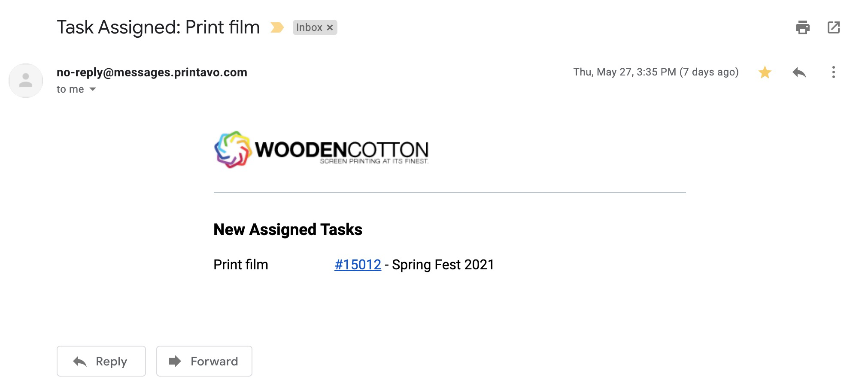Click the Thu, May 27 timestamp

click(656, 72)
